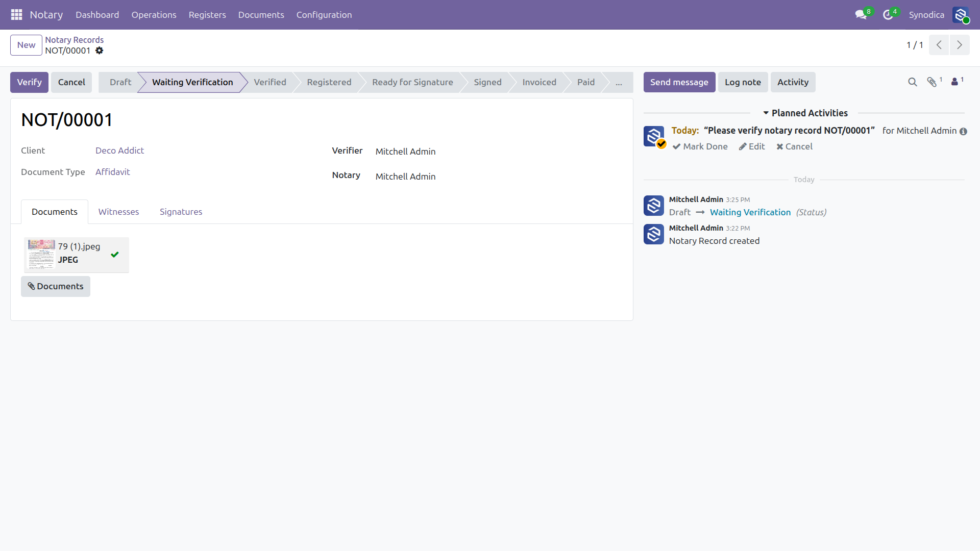This screenshot has height=551, width=980.
Task: Switch to the Signatures tab
Action: coord(181,212)
